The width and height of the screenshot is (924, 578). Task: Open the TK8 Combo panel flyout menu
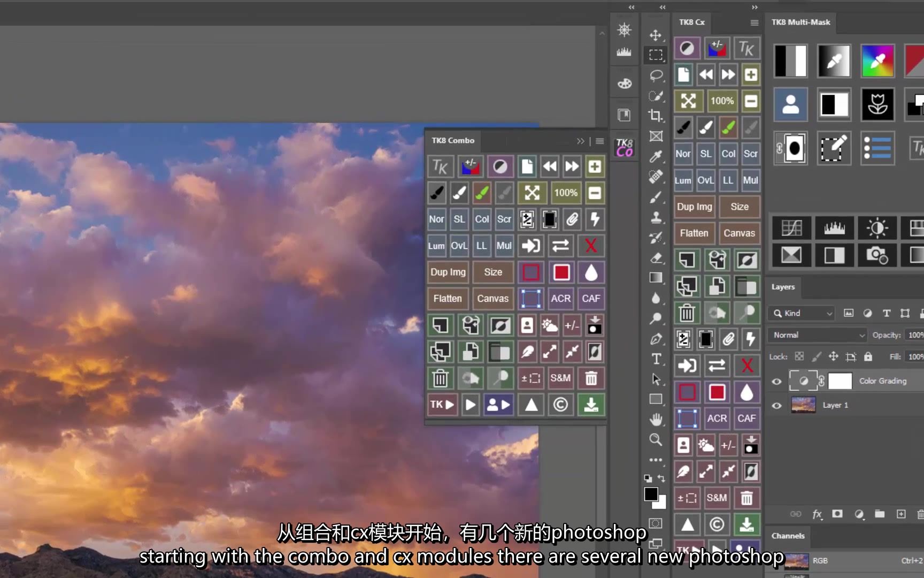click(x=600, y=141)
